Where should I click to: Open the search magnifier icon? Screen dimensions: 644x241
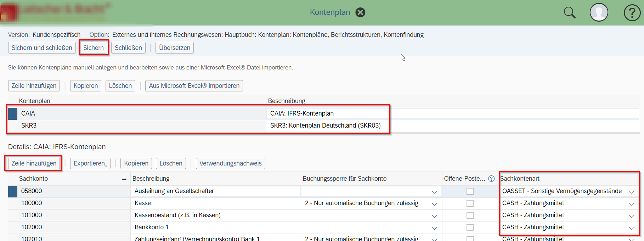click(x=569, y=13)
